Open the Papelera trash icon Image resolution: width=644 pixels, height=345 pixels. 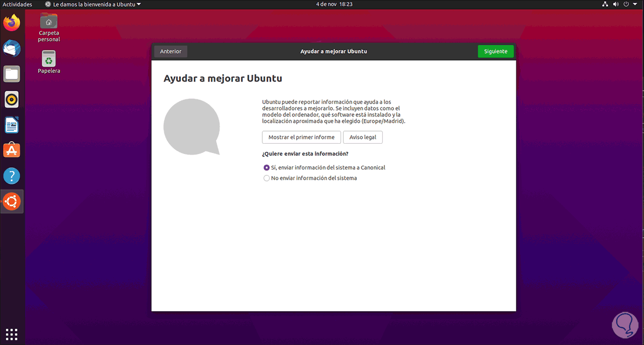49,62
